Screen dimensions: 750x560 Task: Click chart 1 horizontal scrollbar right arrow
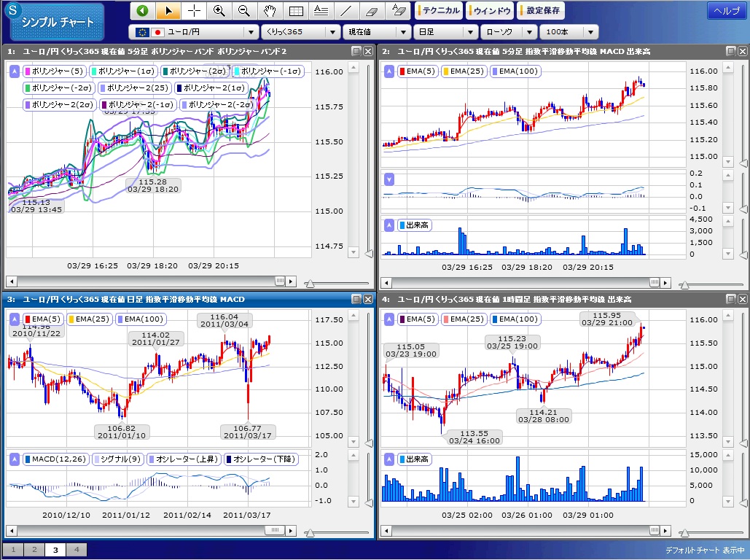pyautogui.click(x=292, y=281)
